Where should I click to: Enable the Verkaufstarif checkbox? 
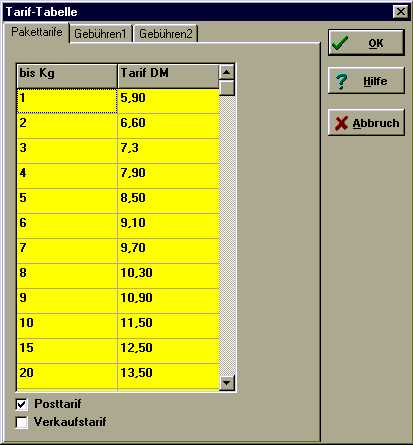point(22,423)
